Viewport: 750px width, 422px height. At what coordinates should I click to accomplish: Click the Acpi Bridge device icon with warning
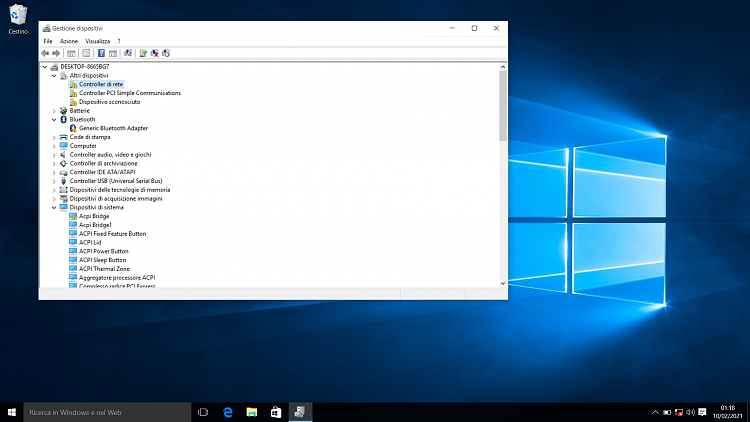click(73, 216)
